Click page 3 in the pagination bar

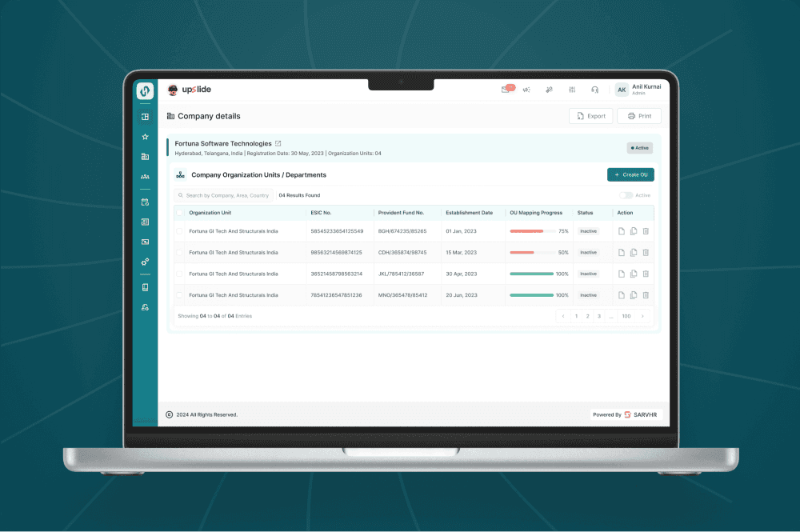599,316
